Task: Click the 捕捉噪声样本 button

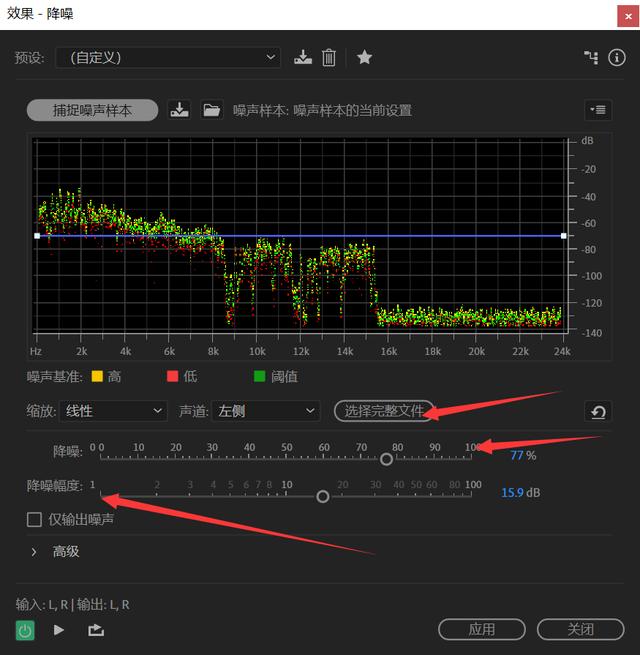Action: 92,110
